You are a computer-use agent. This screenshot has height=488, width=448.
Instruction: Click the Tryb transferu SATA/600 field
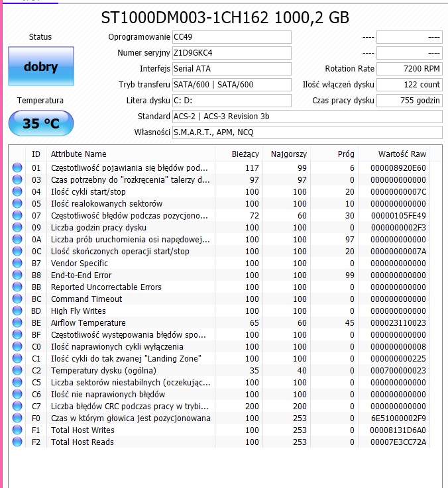point(232,85)
